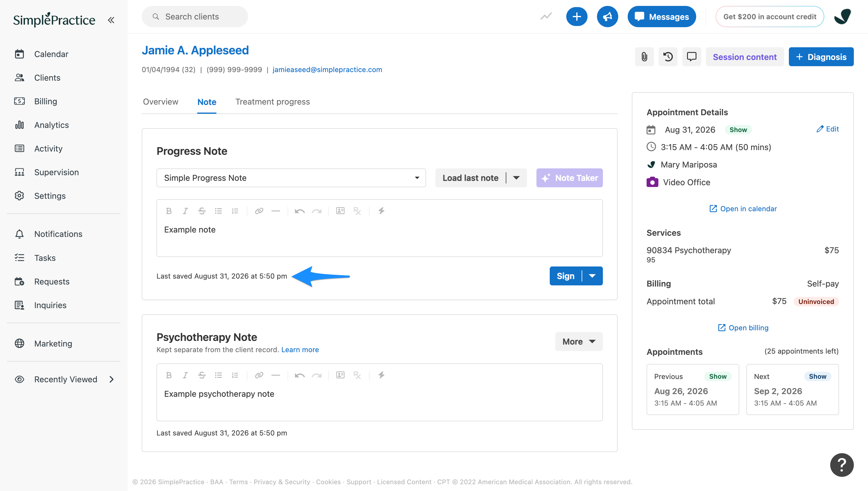Click the Messages button
Screen dimensions: 868x491
(x=661, y=17)
